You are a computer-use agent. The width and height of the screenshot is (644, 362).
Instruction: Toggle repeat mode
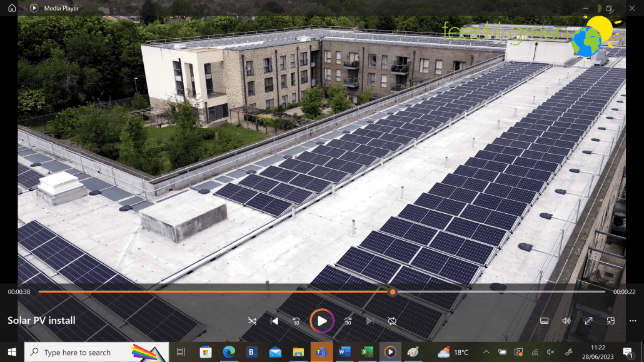click(392, 321)
